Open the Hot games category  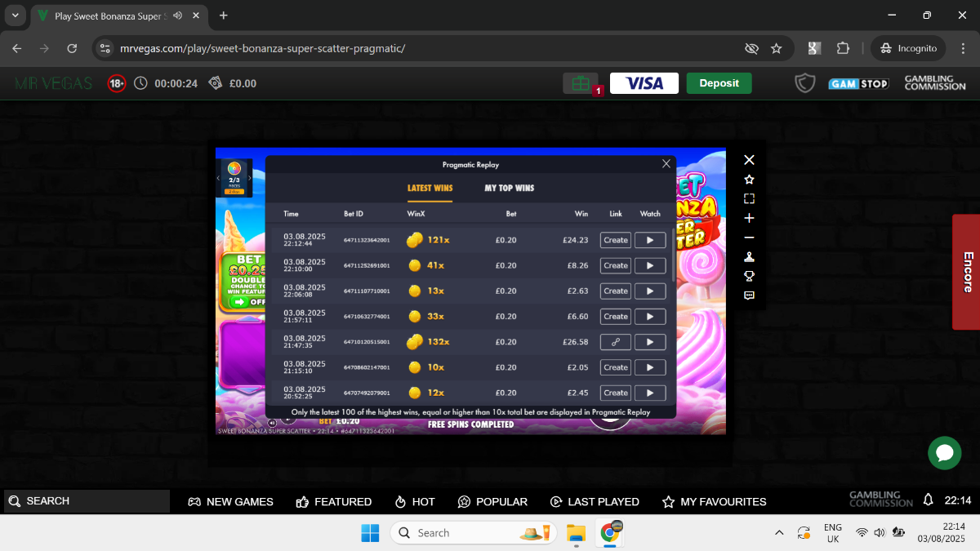click(x=415, y=501)
